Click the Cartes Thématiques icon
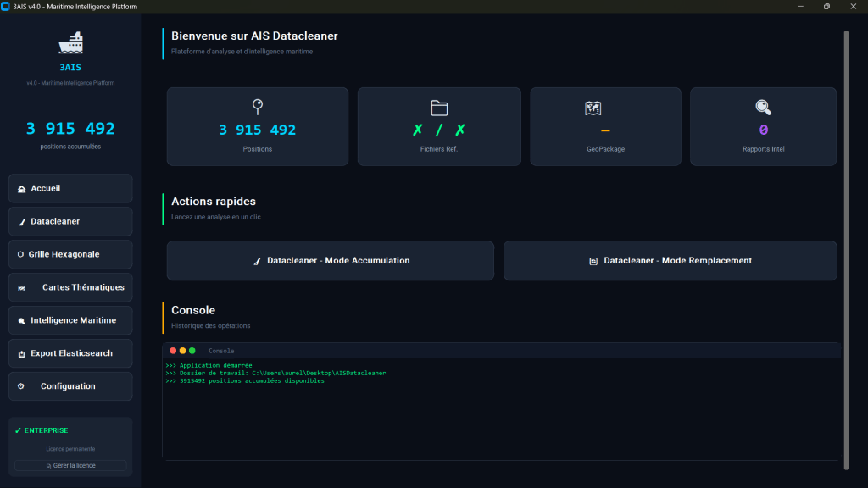This screenshot has width=868, height=488. [x=21, y=288]
